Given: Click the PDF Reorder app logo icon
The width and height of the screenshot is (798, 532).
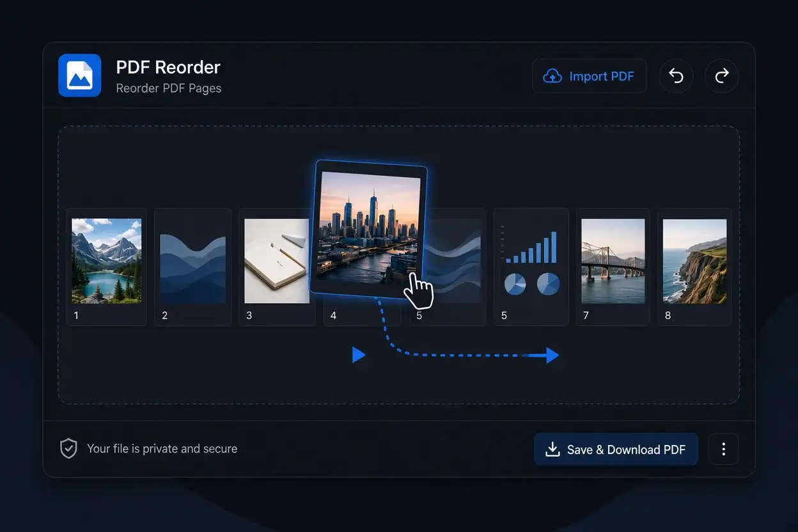Looking at the screenshot, I should [79, 75].
